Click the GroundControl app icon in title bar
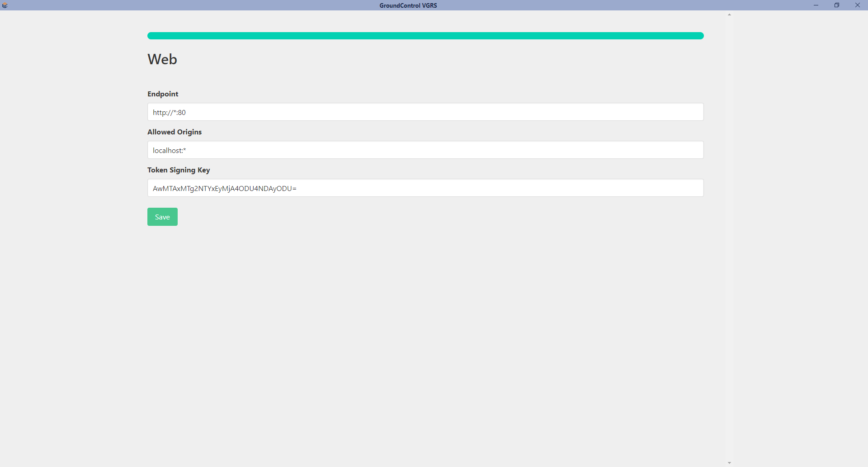Image resolution: width=868 pixels, height=467 pixels. [5, 5]
